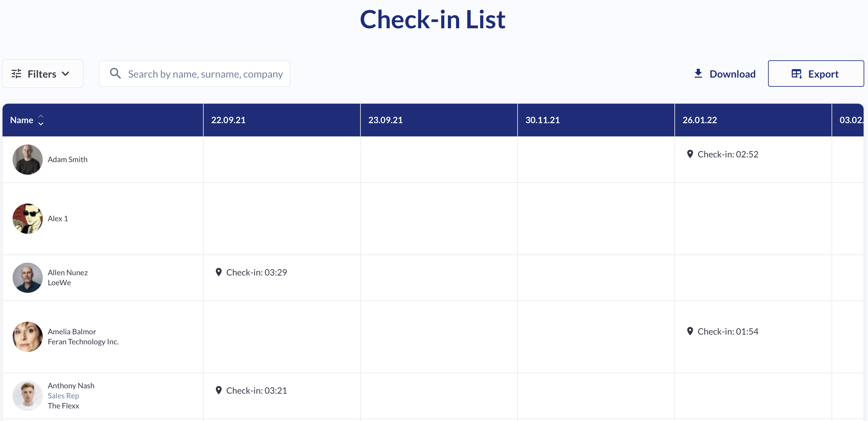Expand the Filters dropdown chevron
This screenshot has height=421, width=868.
point(66,74)
